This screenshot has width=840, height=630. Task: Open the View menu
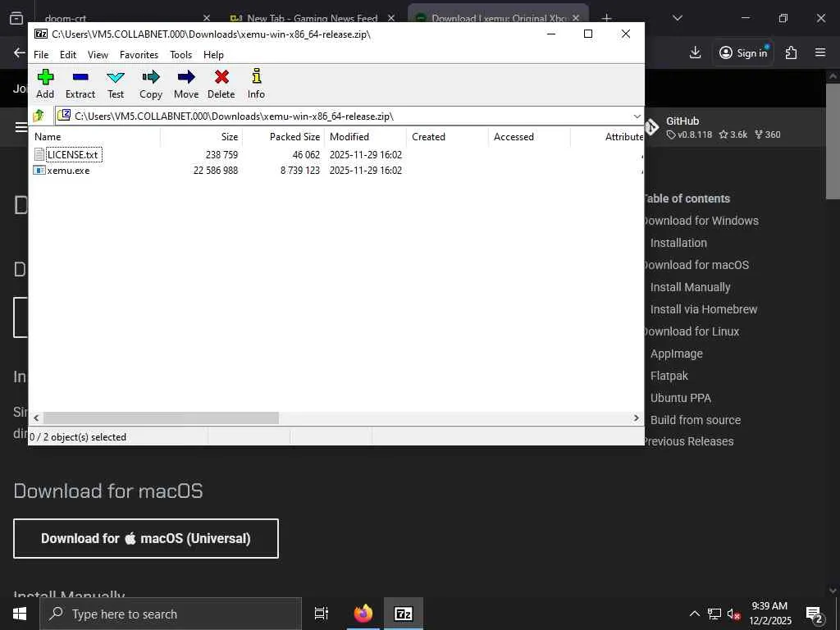98,55
